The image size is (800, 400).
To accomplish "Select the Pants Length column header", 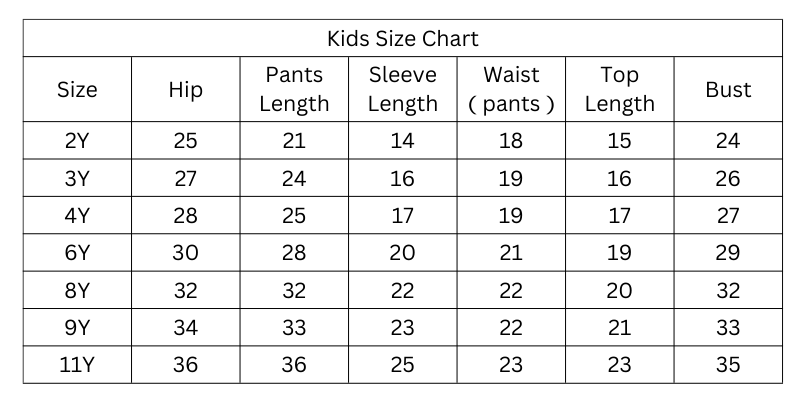I will tap(294, 89).
